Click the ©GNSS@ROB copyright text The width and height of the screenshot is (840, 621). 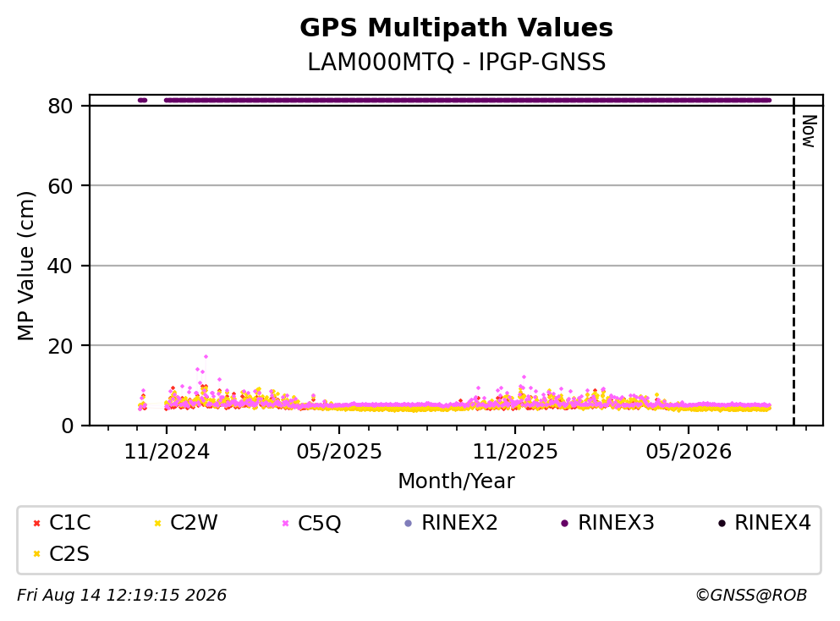click(x=751, y=596)
